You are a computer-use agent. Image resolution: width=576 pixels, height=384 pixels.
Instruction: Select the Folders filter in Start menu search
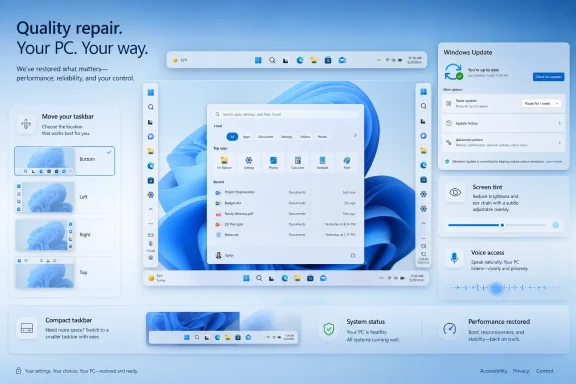(305, 137)
